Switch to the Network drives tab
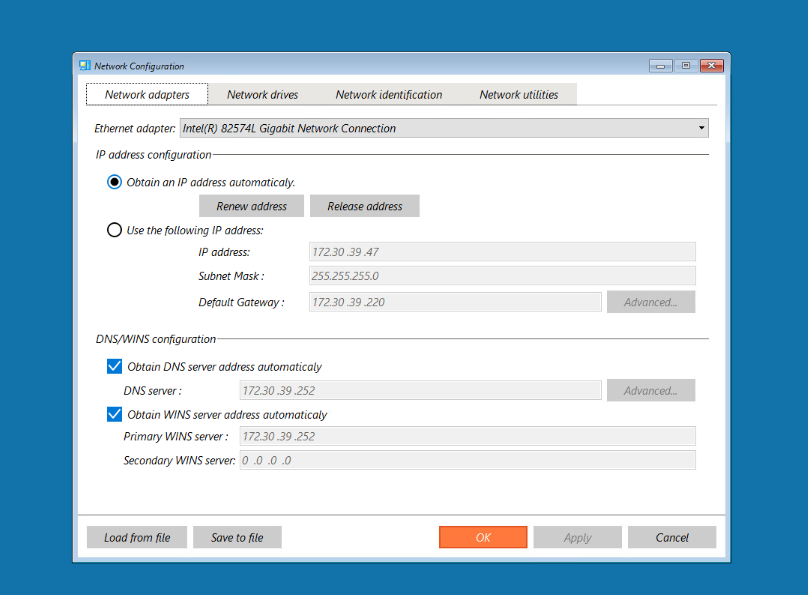 263,95
